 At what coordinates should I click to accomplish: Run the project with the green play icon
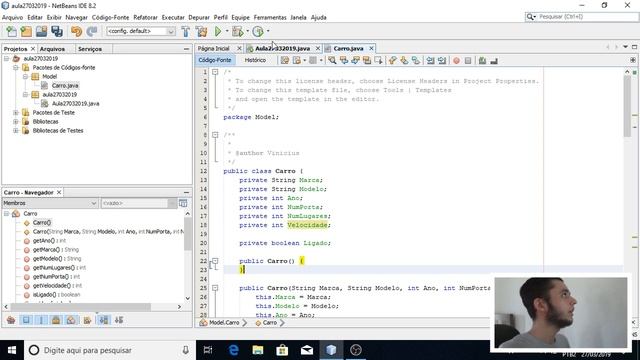(x=218, y=31)
